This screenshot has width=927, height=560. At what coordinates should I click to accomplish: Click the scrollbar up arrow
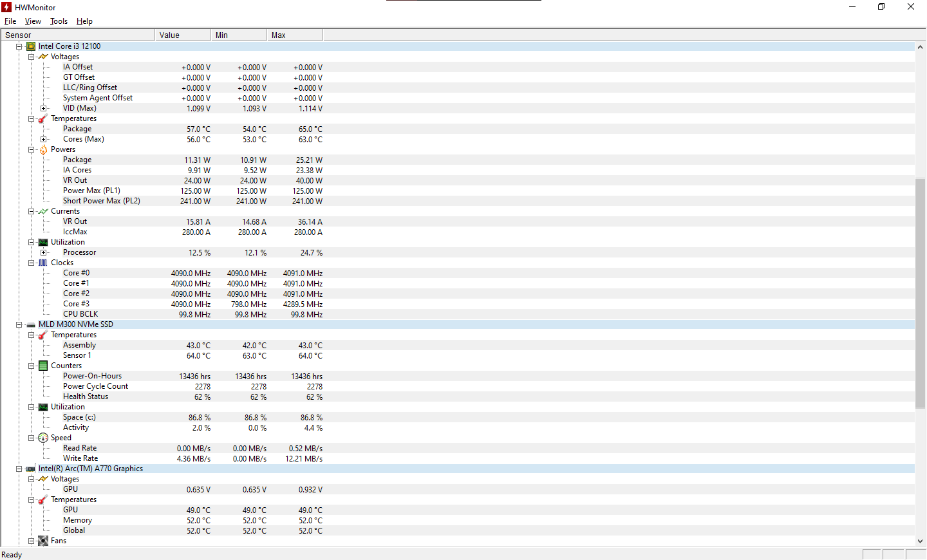(921, 47)
